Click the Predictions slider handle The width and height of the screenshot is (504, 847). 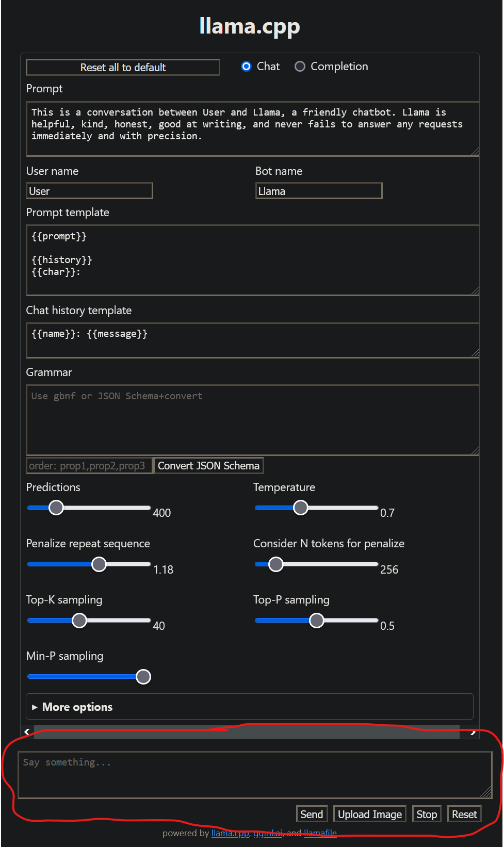56,508
